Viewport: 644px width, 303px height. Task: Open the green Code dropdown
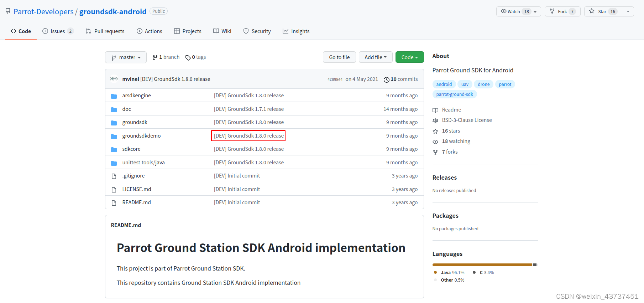pyautogui.click(x=410, y=57)
